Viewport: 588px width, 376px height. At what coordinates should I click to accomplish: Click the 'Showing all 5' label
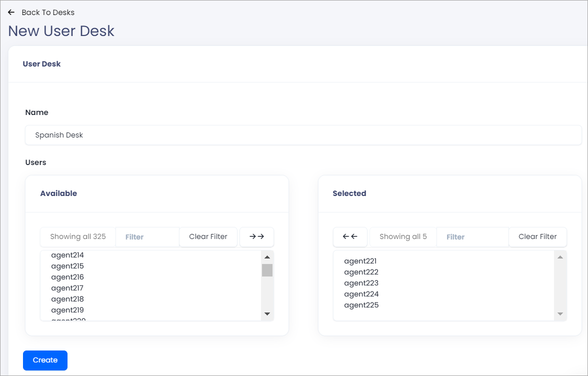coord(403,236)
